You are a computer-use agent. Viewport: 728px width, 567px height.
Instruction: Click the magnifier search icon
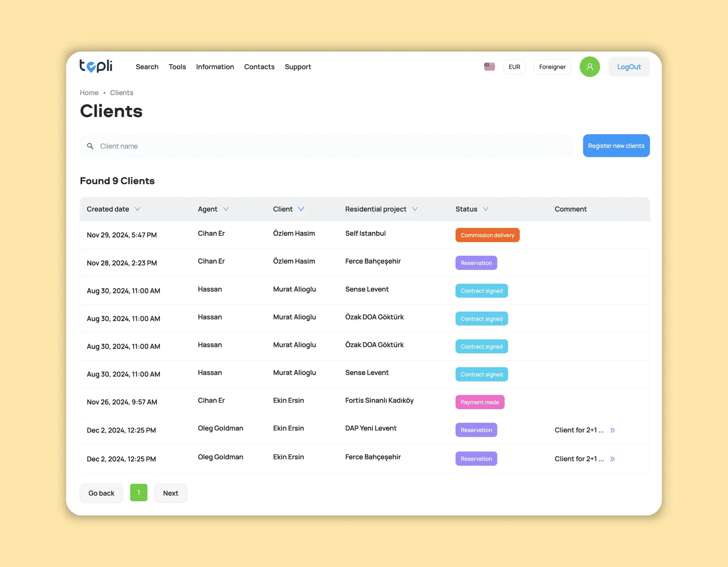pos(90,146)
